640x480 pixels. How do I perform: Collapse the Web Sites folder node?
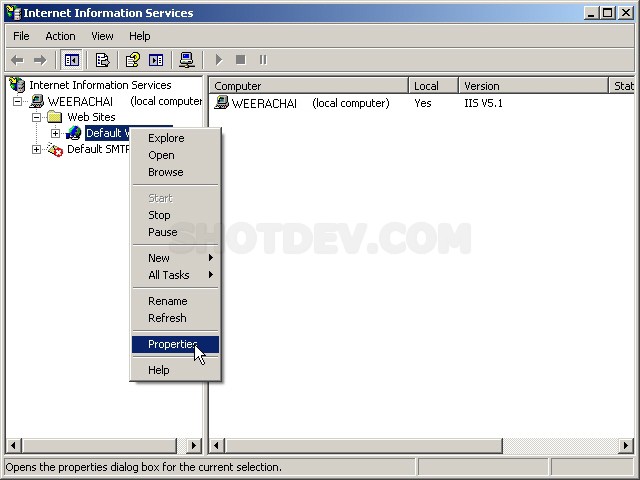pyautogui.click(x=36, y=118)
